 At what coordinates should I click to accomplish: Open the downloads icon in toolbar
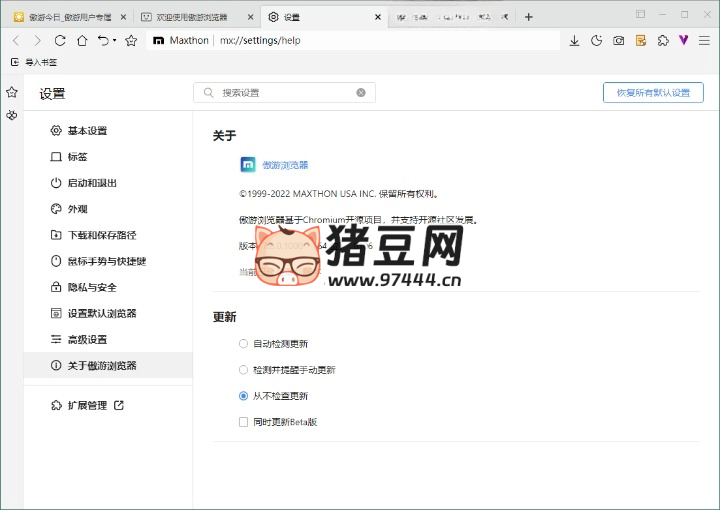click(x=574, y=41)
